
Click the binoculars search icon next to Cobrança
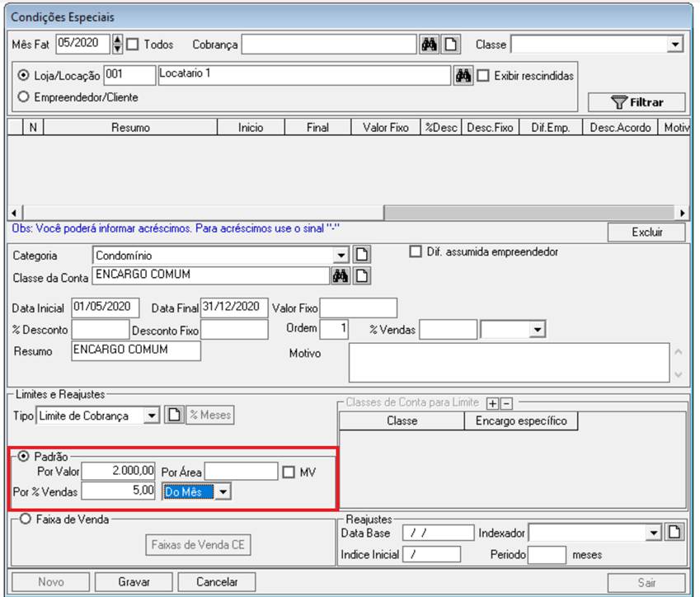[429, 45]
